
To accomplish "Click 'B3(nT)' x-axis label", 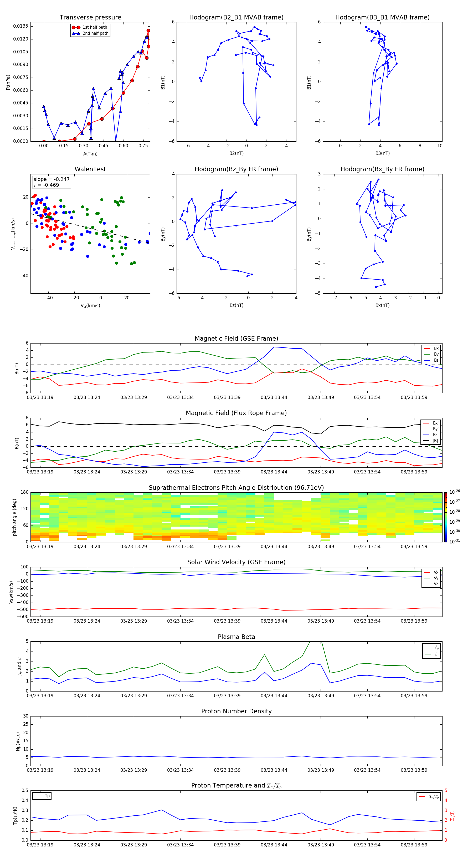I will point(382,153).
